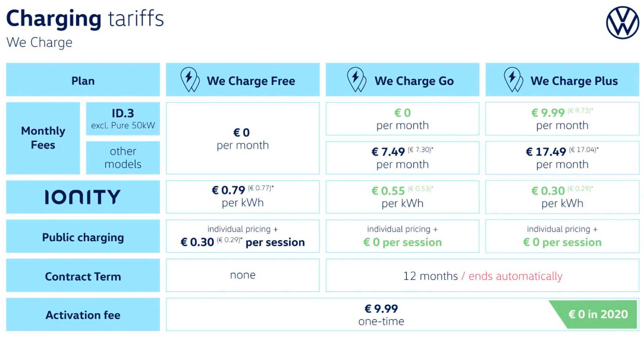Click the € 0.79 per kWh price
Image resolution: width=644 pixels, height=337 pixels.
pyautogui.click(x=243, y=197)
